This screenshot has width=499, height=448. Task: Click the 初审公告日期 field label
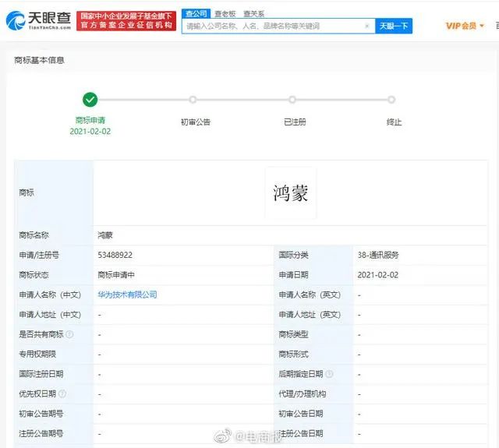301,414
